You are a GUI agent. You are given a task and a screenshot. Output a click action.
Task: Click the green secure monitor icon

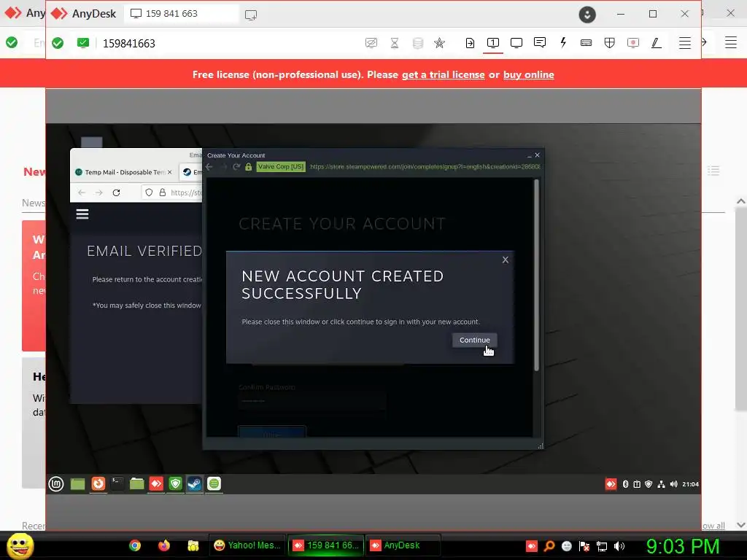[83, 43]
